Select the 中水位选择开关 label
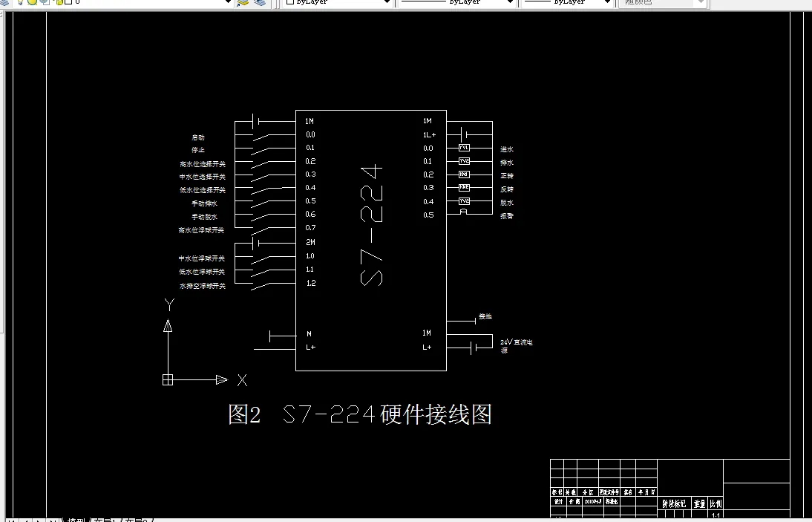812x522 pixels. [203, 177]
